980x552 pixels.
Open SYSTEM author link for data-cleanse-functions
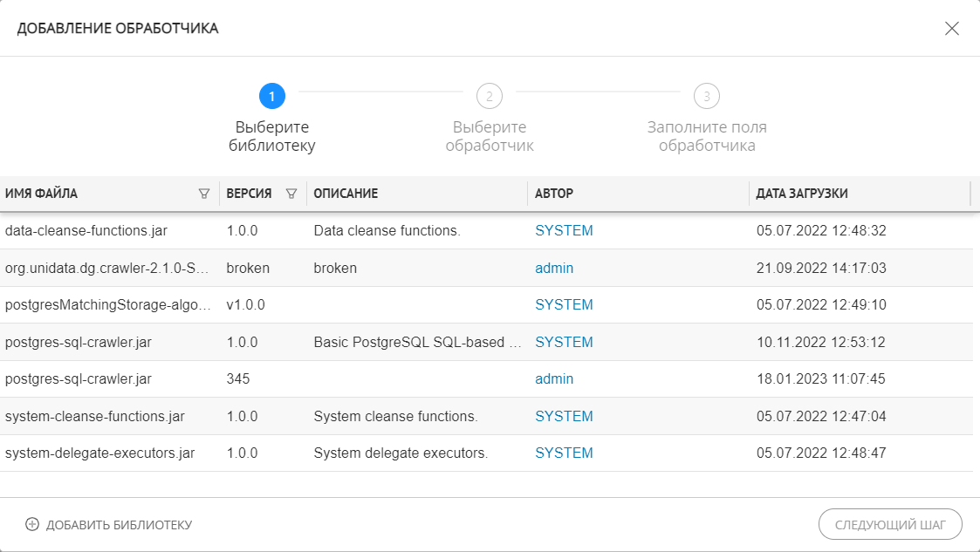coord(564,231)
